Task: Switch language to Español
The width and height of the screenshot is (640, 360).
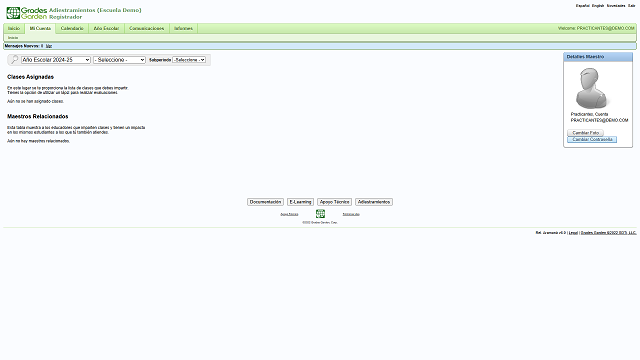Action: pyautogui.click(x=582, y=6)
